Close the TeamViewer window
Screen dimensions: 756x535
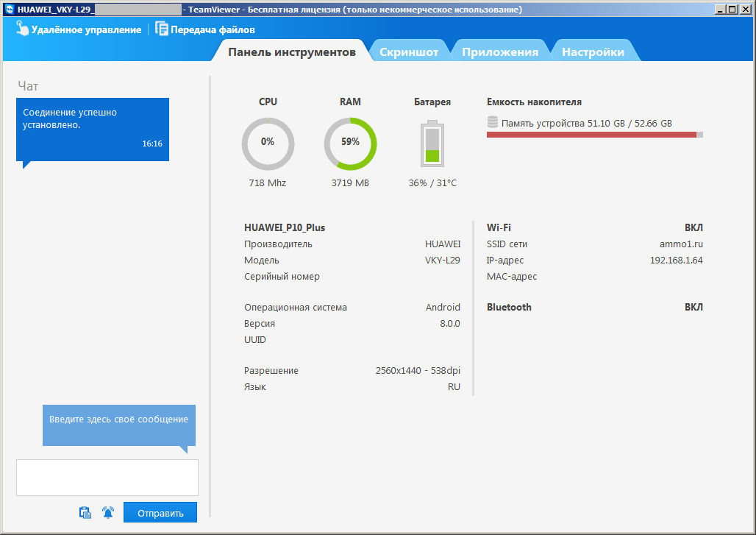click(x=745, y=9)
